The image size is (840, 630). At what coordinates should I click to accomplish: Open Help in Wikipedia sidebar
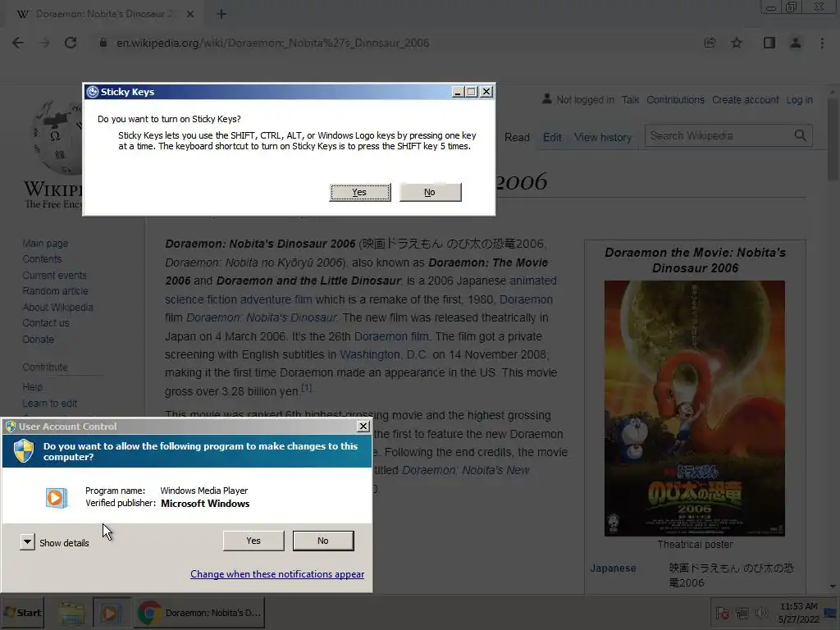[x=32, y=387]
